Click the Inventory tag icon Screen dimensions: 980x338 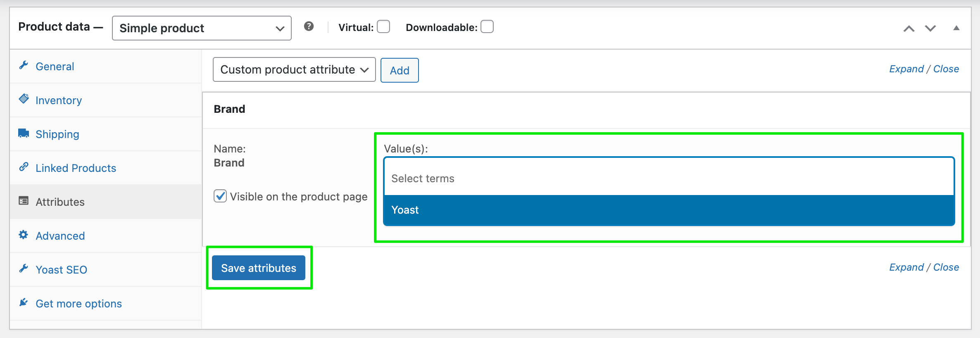pos(24,99)
